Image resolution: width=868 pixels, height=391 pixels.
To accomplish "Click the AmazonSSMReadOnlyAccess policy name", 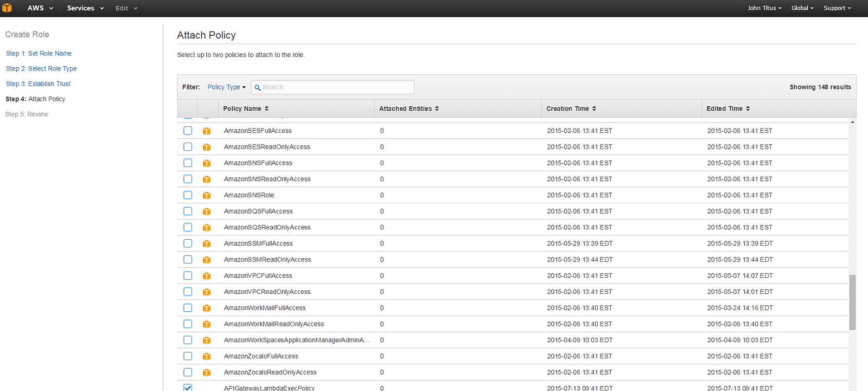I will tap(267, 260).
